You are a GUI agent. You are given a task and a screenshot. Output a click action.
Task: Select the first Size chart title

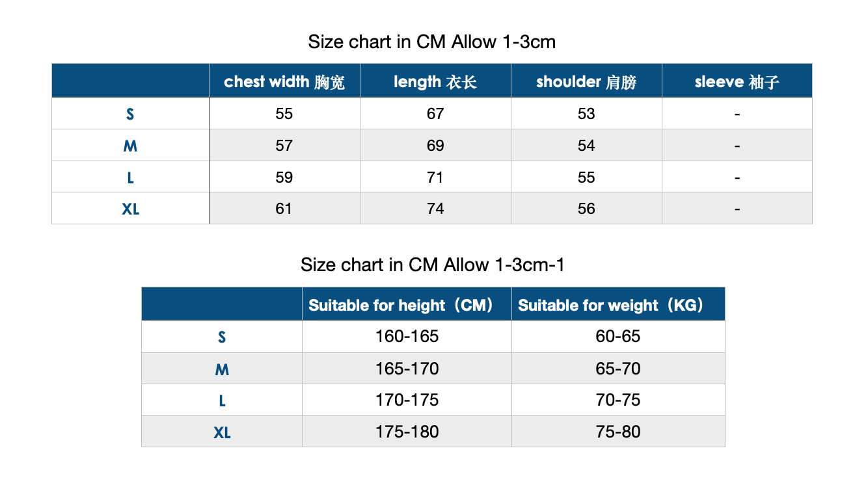(432, 42)
